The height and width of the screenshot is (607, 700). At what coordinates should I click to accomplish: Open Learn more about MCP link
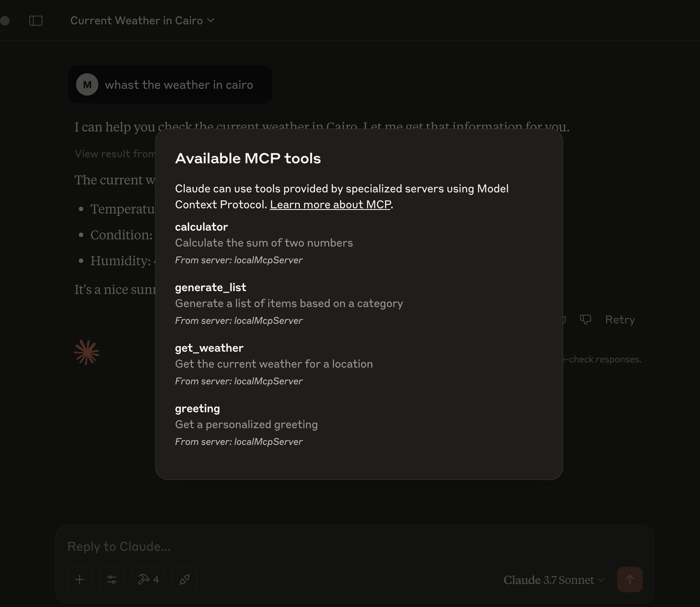click(x=330, y=204)
